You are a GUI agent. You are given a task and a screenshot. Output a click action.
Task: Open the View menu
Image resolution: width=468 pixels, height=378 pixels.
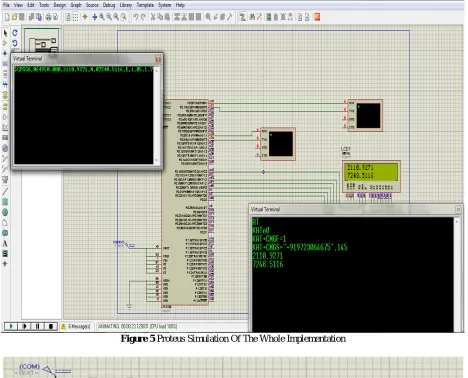18,5
